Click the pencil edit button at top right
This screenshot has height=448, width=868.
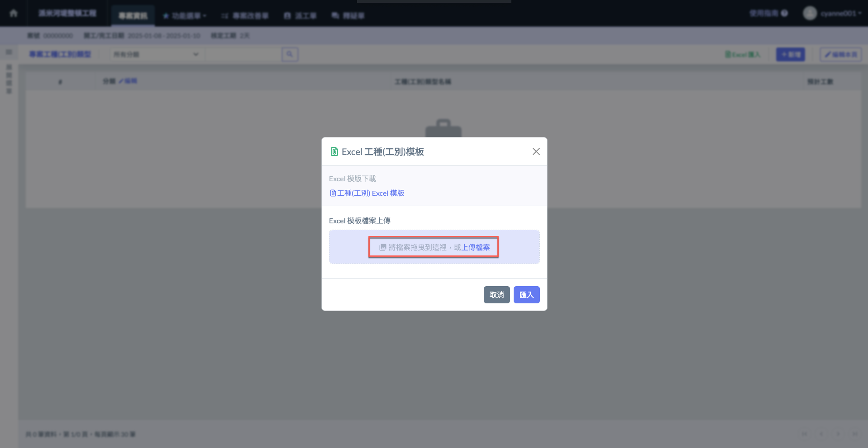click(840, 54)
